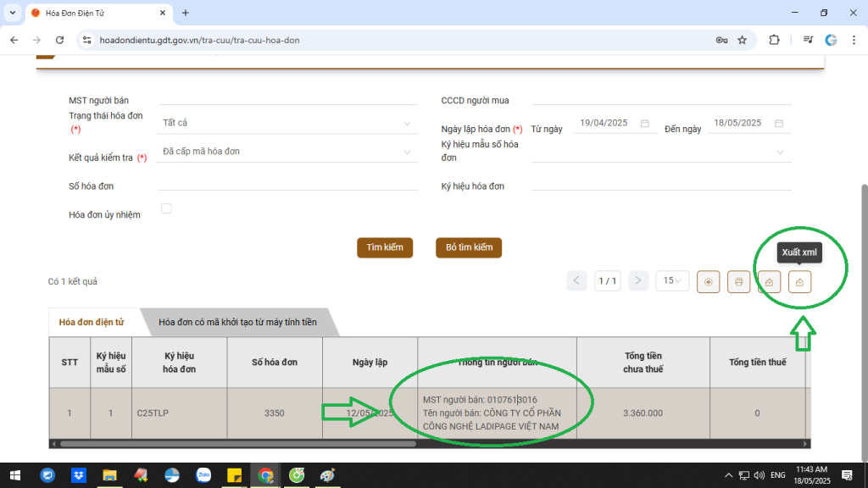Open the Đến ngày calendar icon
This screenshot has height=488, width=868.
[779, 124]
